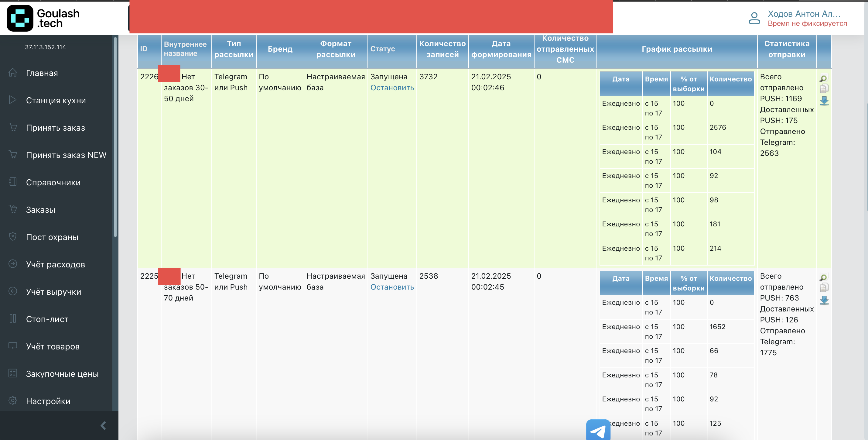
Task: Click the Дата формирования column header
Action: click(501, 49)
